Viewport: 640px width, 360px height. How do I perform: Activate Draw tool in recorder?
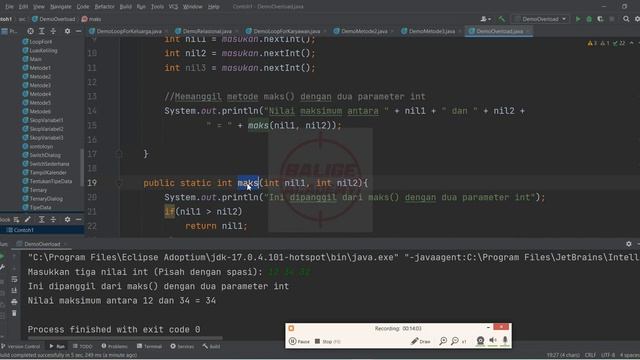point(420,341)
